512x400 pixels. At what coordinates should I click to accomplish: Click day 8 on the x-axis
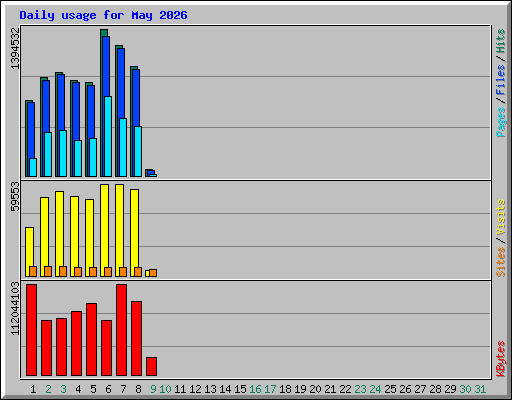138,389
